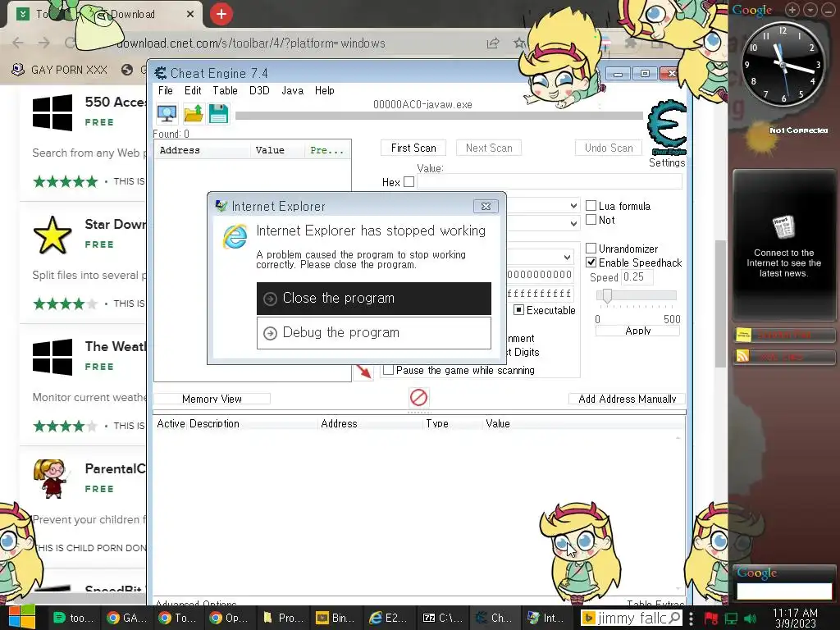Enable the Unrandomizer checkbox
Image resolution: width=840 pixels, height=630 pixels.
point(591,248)
